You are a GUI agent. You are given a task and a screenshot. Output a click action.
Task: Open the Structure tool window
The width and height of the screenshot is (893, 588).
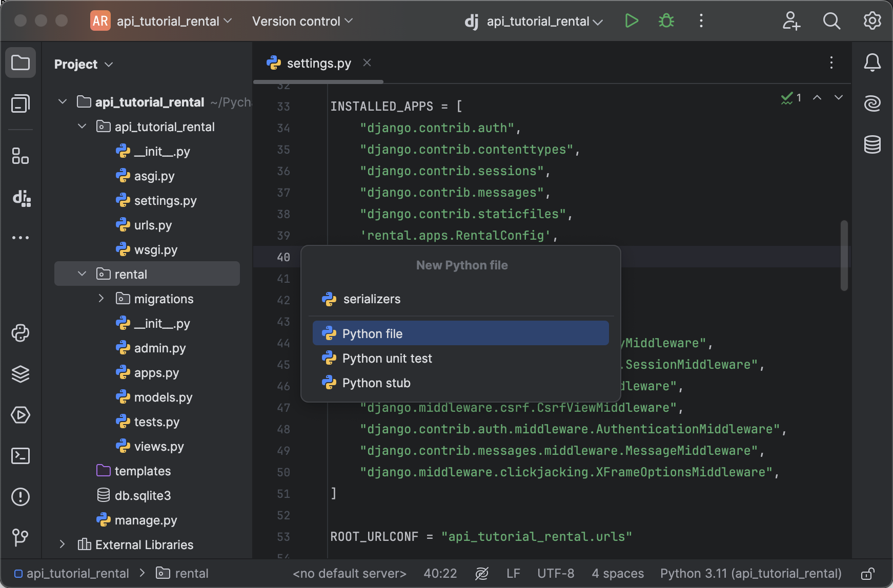(21, 156)
